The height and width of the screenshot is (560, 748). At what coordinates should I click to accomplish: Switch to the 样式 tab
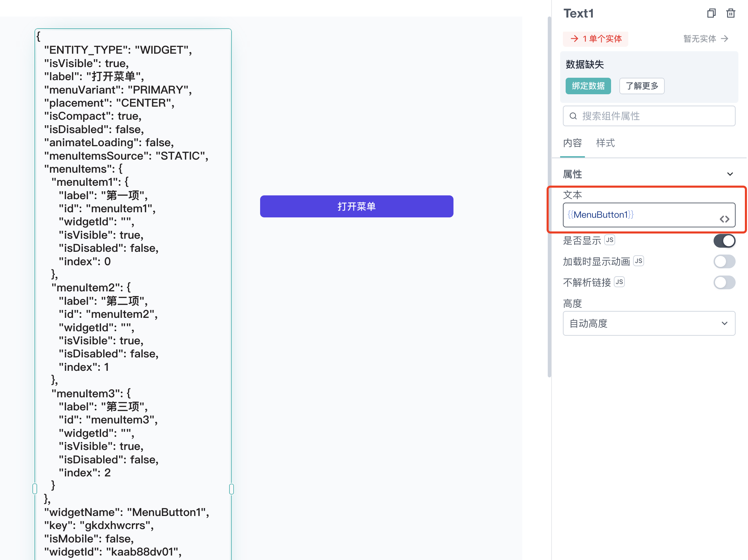[x=605, y=143]
